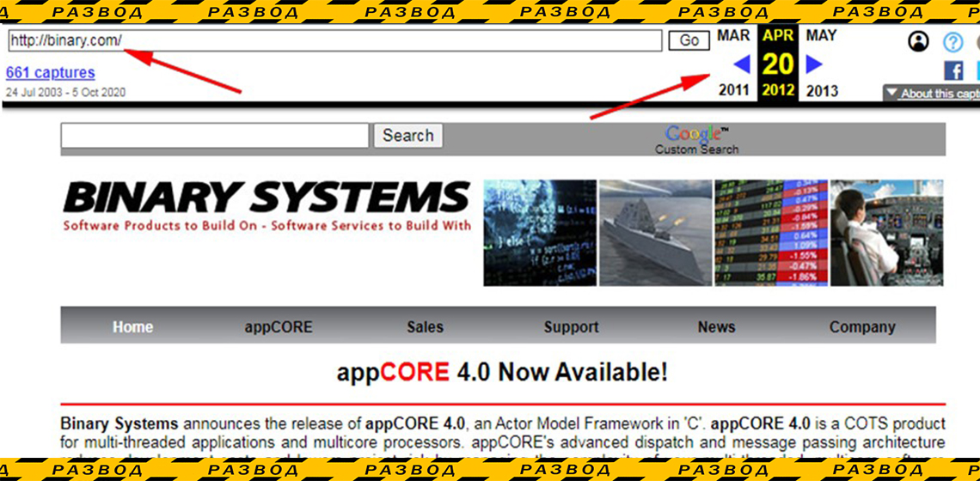Select the MAR month in the capture timeline
This screenshot has width=980, height=481.
click(x=733, y=36)
